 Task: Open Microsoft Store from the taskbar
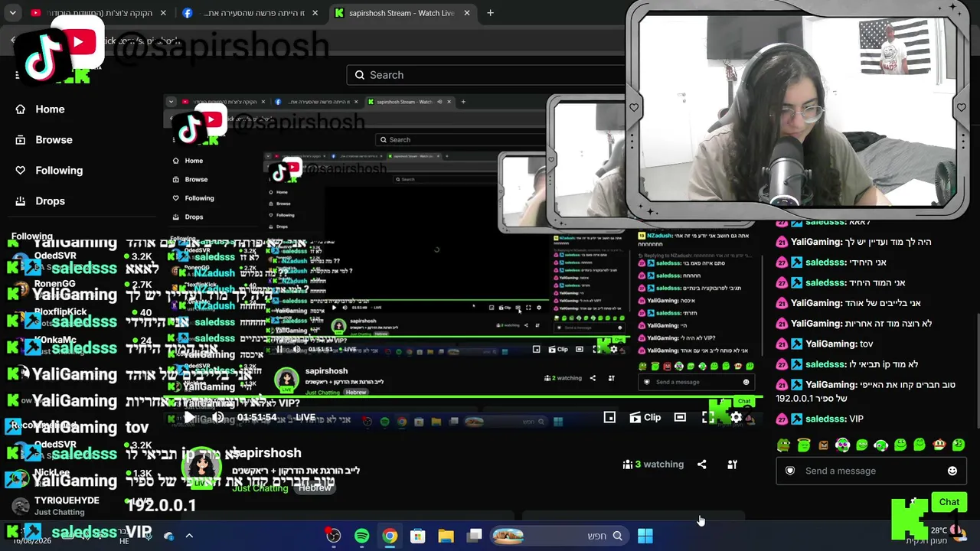coord(418,536)
